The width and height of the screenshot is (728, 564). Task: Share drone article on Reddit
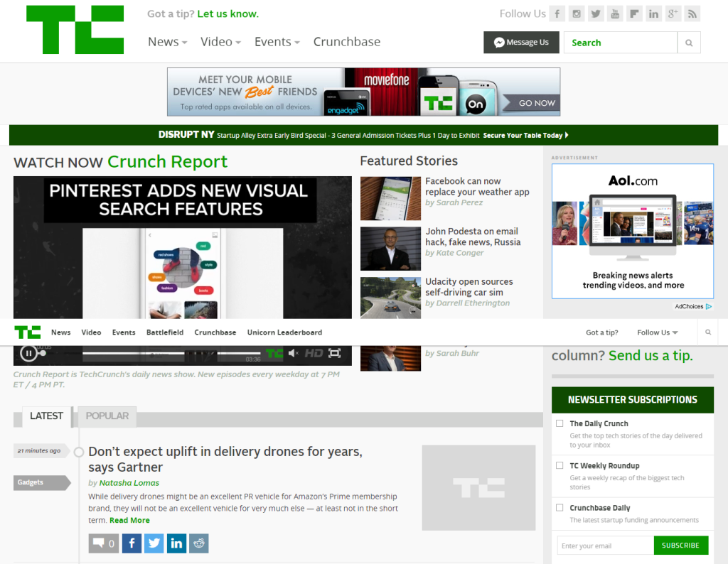coord(199,543)
